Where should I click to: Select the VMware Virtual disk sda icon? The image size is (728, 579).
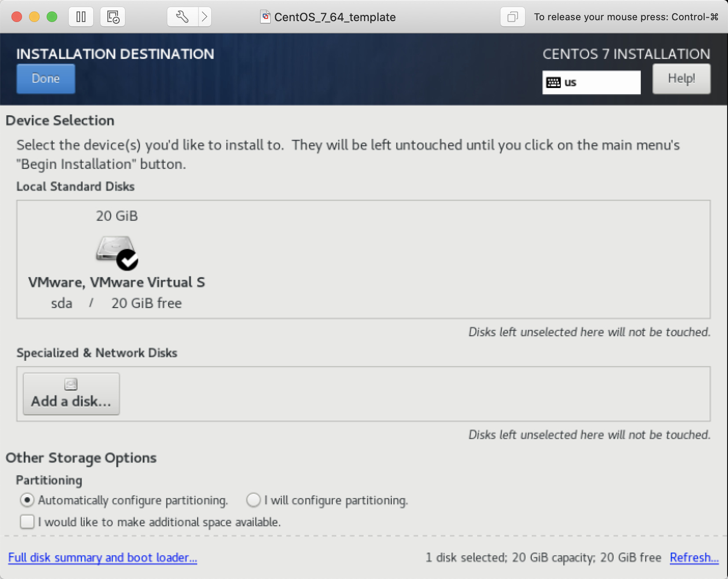[x=117, y=253]
